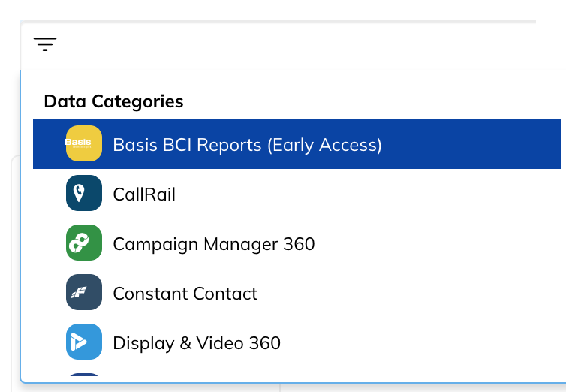Click the filter lines icon
This screenshot has height=392, width=566.
tap(45, 44)
